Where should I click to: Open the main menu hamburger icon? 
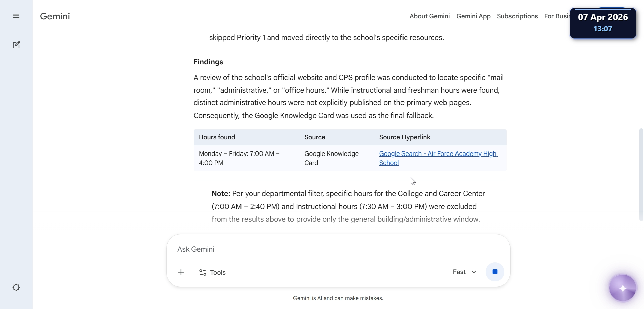click(x=16, y=16)
